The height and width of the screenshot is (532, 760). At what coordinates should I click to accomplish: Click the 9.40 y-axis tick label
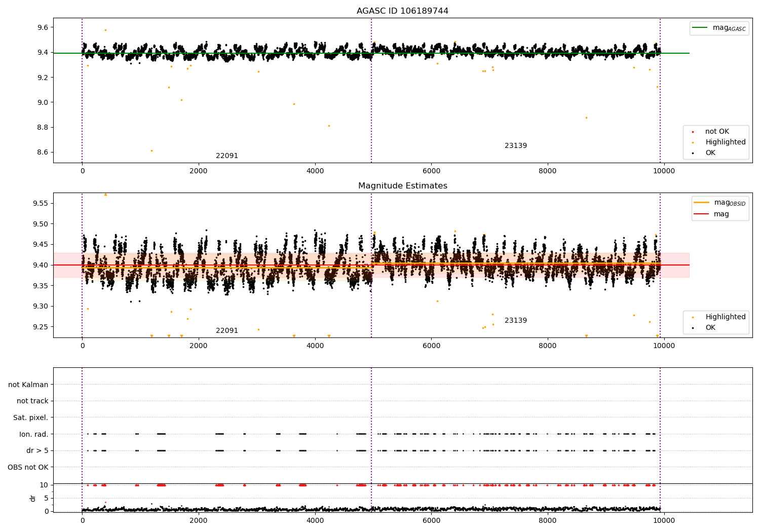(x=41, y=265)
